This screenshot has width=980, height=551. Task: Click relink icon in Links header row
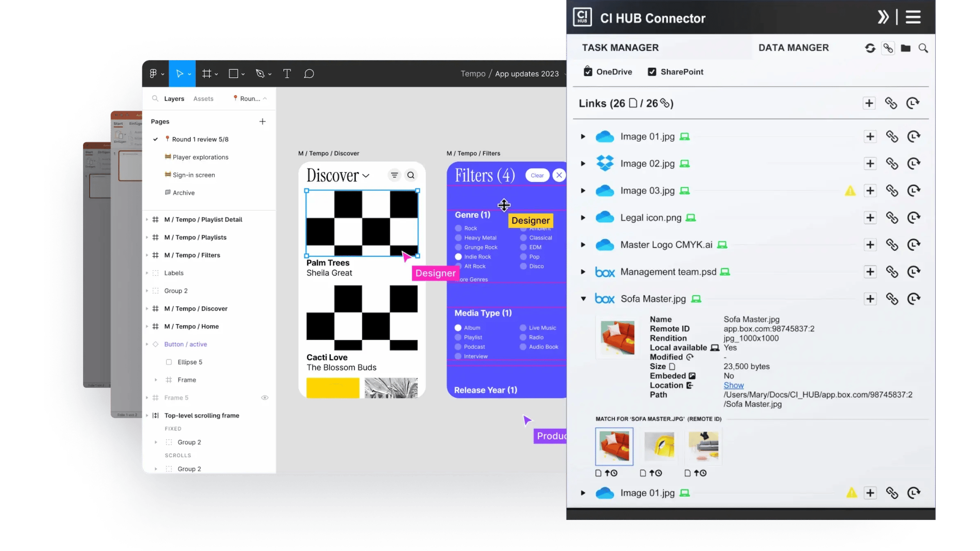click(891, 103)
